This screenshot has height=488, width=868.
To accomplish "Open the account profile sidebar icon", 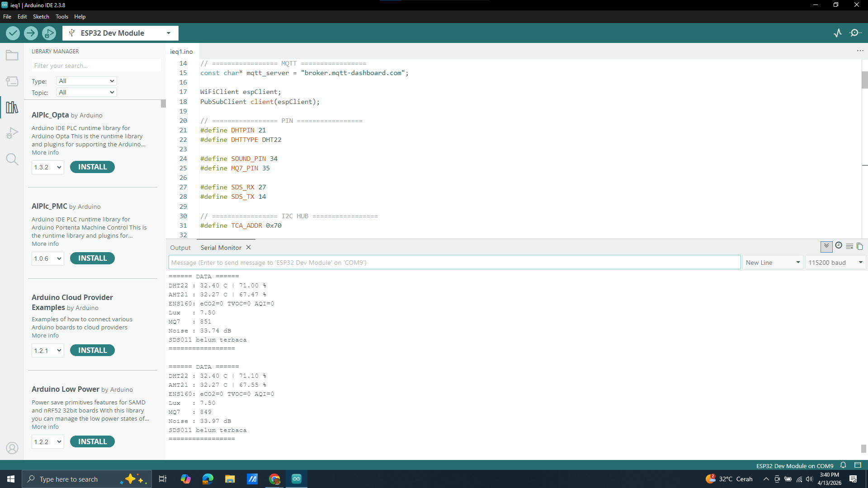I will 12,448.
